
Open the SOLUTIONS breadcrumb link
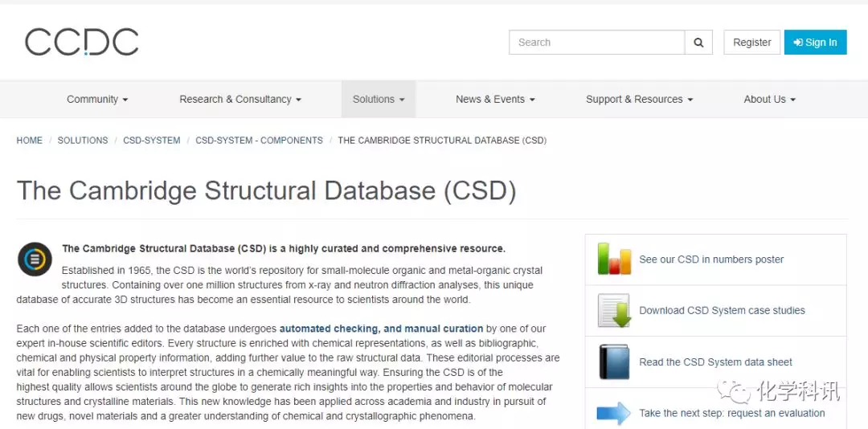pos(83,141)
